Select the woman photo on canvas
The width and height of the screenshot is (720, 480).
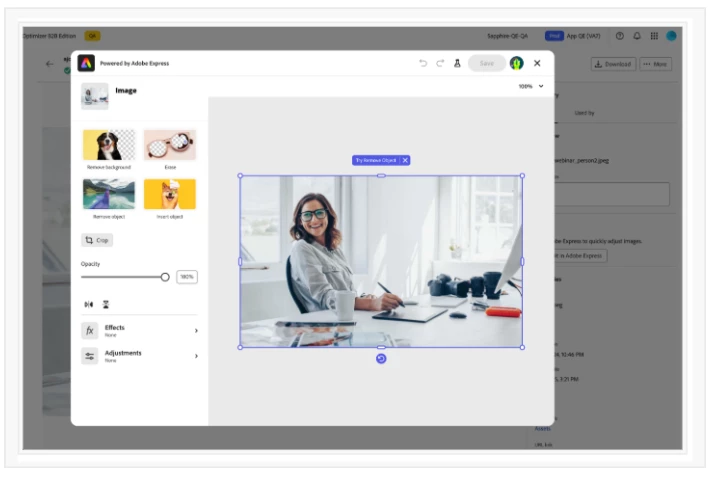point(381,261)
